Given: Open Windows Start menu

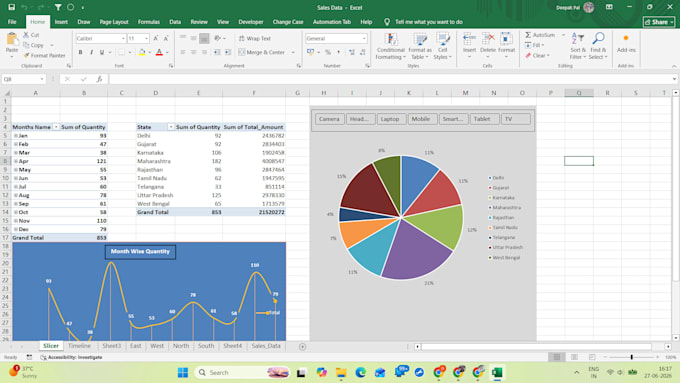Looking at the screenshot, I should 183,373.
